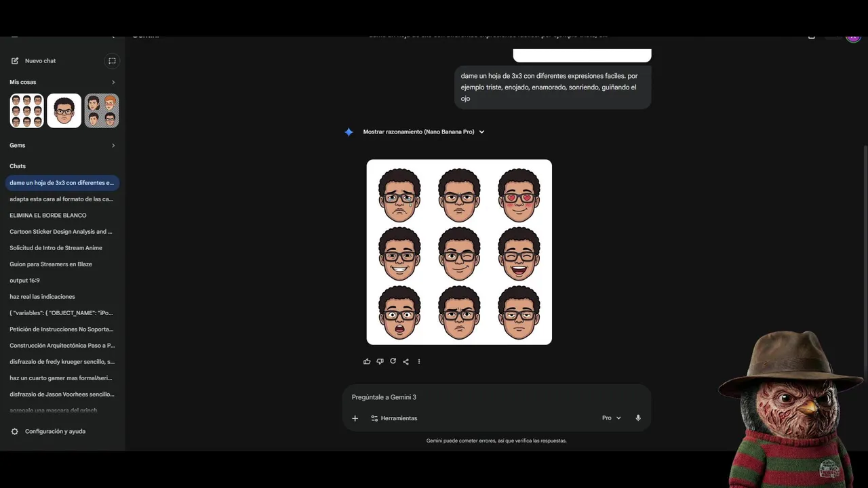868x488 pixels.
Task: Open the generated 3x3 expressions image
Action: pyautogui.click(x=459, y=252)
